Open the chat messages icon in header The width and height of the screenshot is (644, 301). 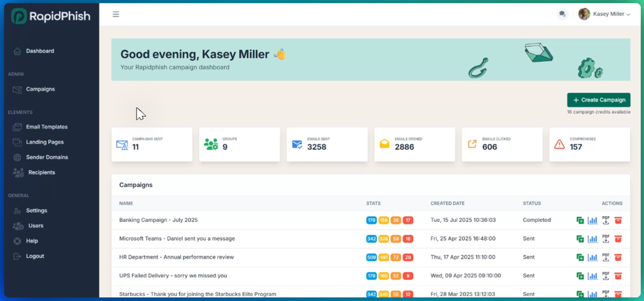(x=562, y=14)
